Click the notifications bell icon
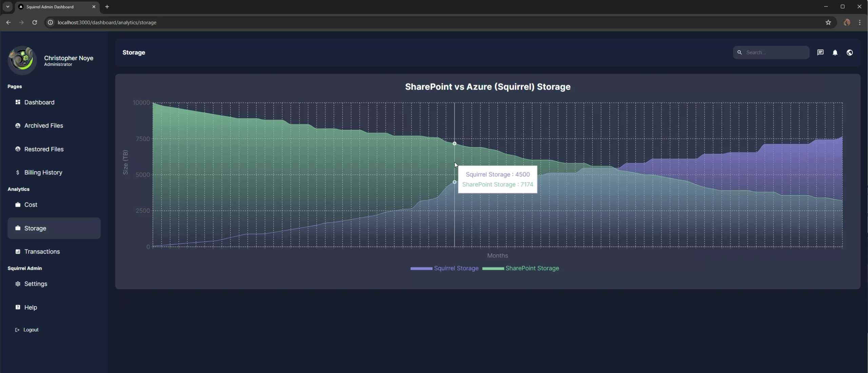This screenshot has width=868, height=373. tap(835, 52)
